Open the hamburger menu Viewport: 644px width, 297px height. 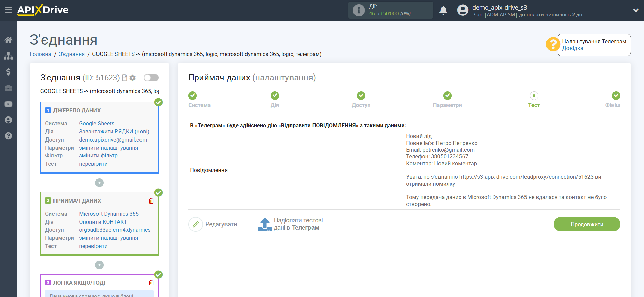[x=8, y=10]
